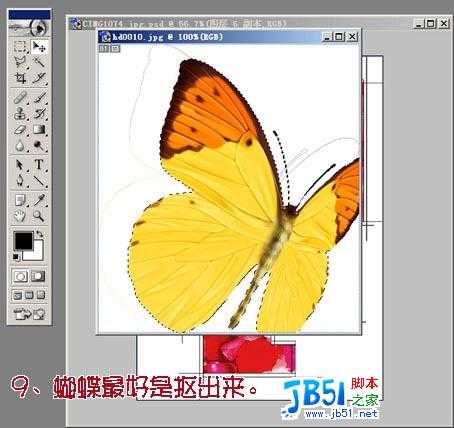
Task: Select the Lasso tool
Action: point(20,62)
